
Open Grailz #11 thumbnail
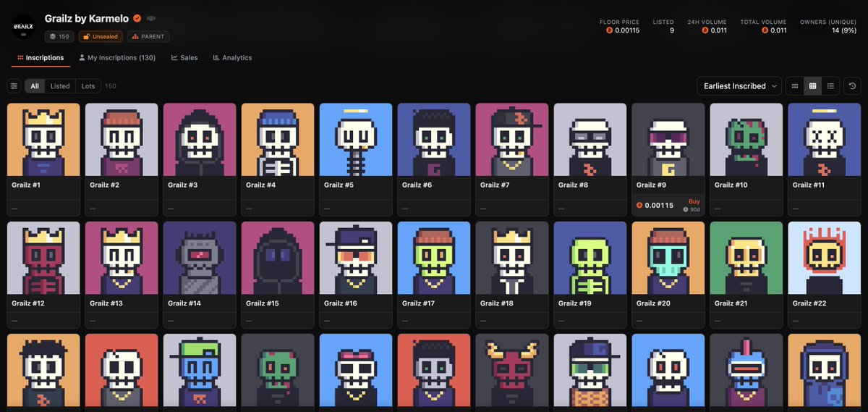(x=825, y=140)
